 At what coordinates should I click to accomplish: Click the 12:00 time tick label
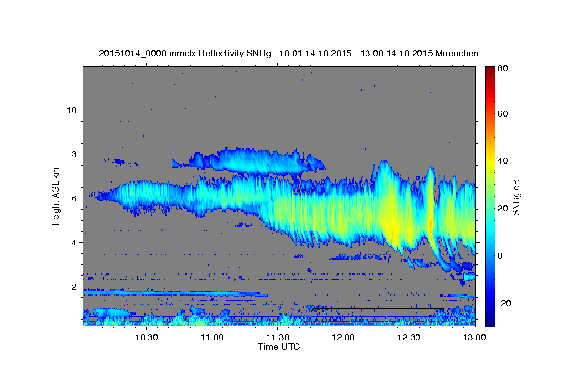click(343, 337)
